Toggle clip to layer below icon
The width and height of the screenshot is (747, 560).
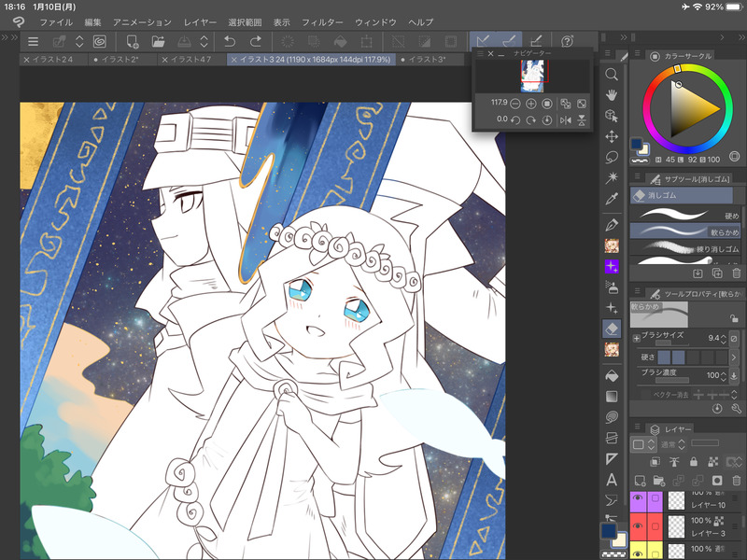[655, 461]
